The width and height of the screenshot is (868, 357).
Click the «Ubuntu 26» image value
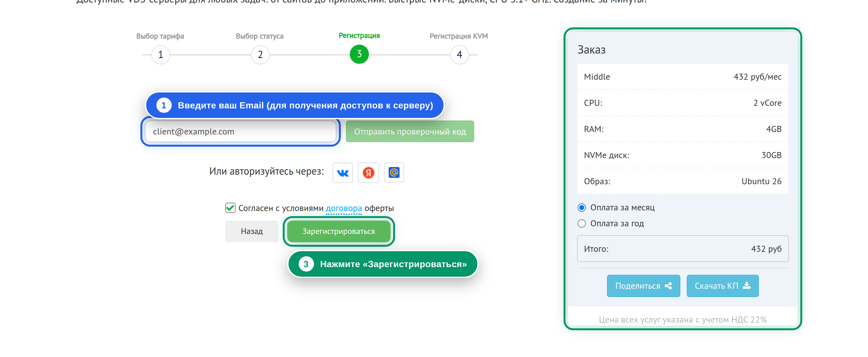coord(761,181)
